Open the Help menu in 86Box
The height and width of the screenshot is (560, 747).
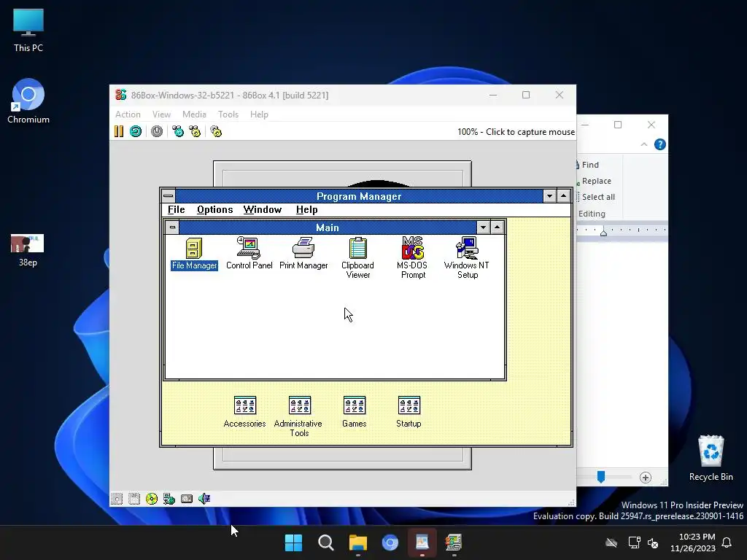pos(259,114)
